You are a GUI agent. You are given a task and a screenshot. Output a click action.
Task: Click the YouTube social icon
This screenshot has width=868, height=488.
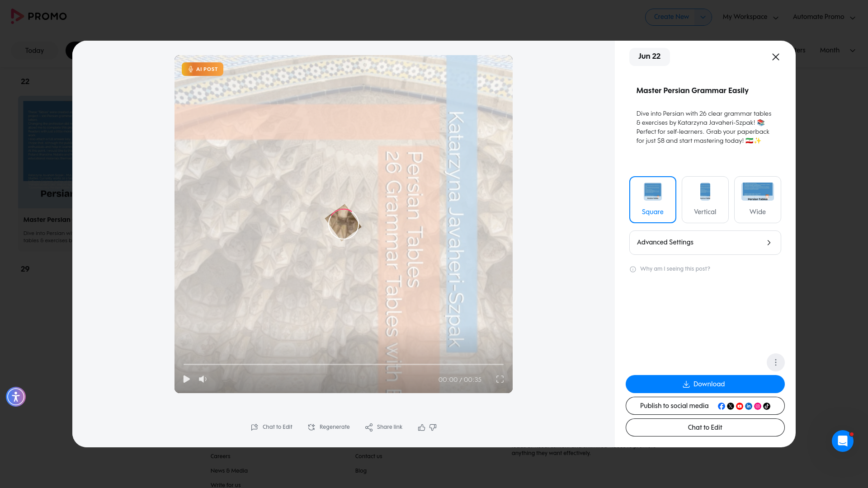739,406
